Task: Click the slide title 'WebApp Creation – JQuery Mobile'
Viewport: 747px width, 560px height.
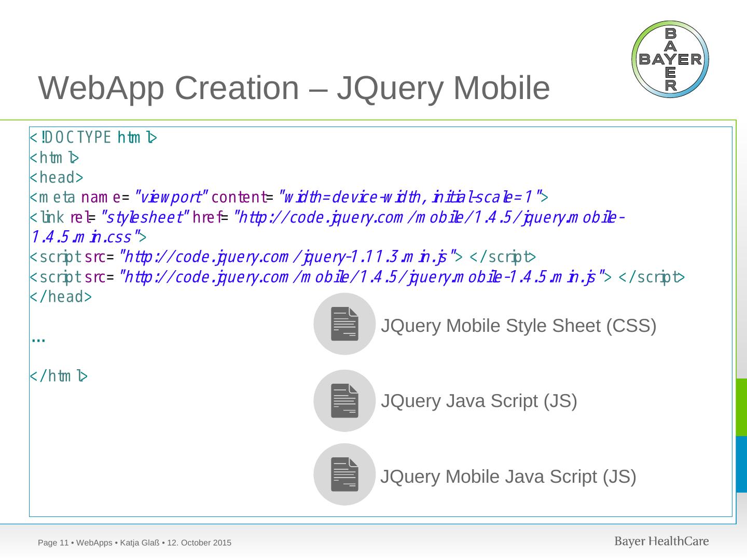Action: [x=294, y=88]
